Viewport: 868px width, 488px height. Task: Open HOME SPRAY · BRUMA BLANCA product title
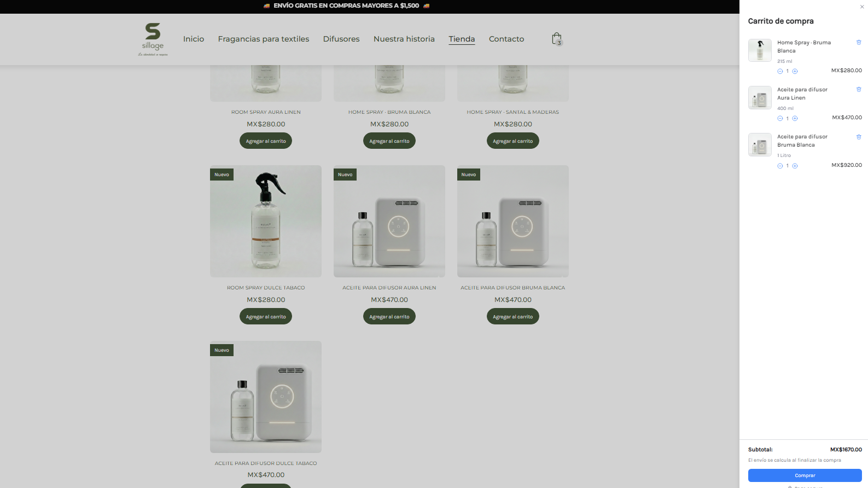click(x=389, y=112)
